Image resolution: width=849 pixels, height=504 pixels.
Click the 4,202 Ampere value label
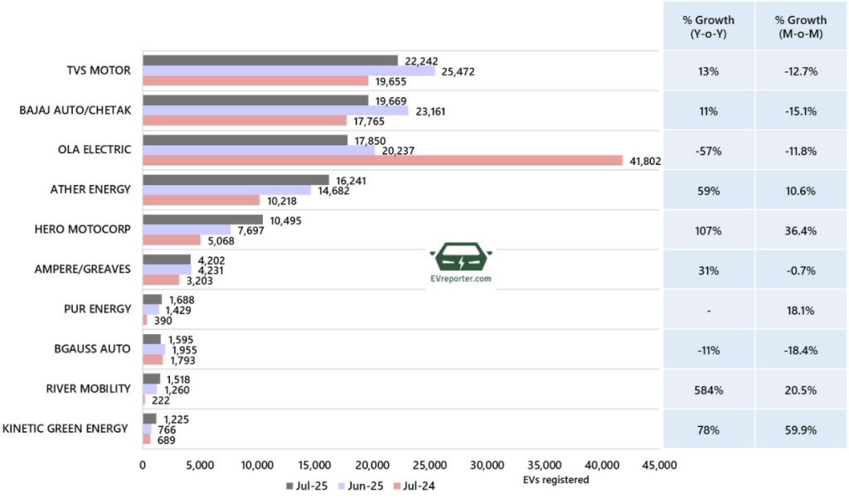211,260
